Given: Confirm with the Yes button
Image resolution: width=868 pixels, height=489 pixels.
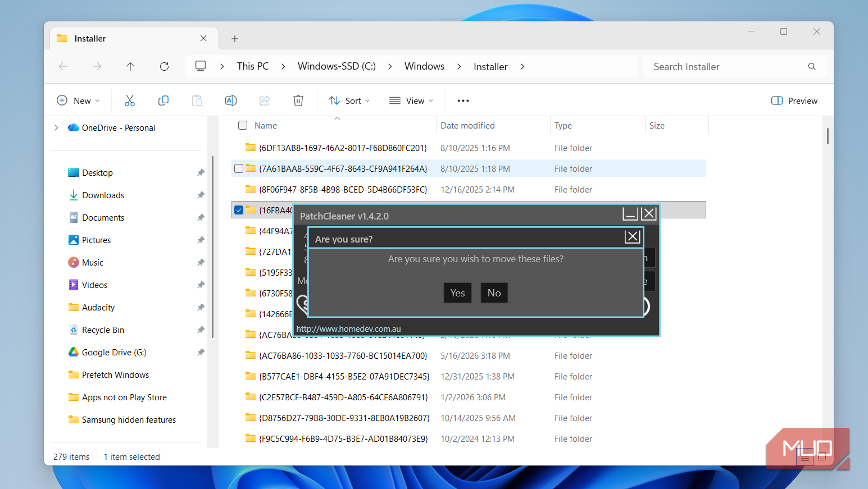Looking at the screenshot, I should click(x=458, y=293).
